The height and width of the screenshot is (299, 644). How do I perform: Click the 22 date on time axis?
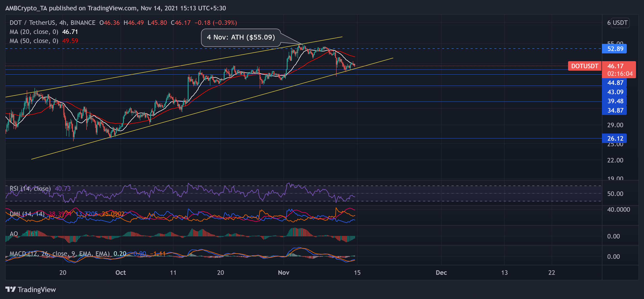pos(551,273)
